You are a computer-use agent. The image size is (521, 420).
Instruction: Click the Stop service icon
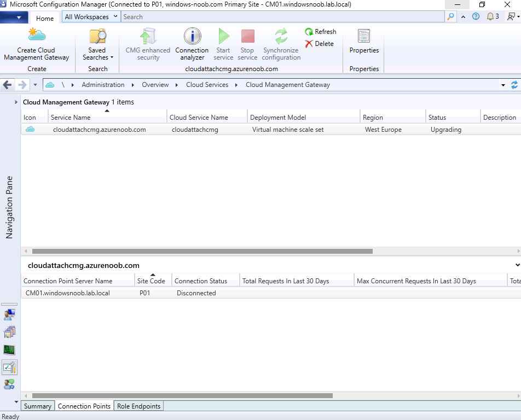pos(247,36)
